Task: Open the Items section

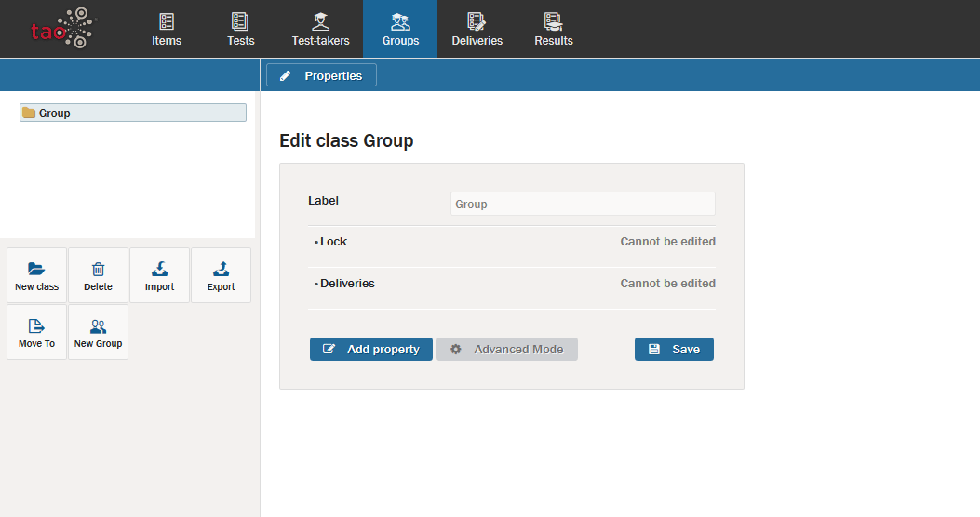Action: 167,29
